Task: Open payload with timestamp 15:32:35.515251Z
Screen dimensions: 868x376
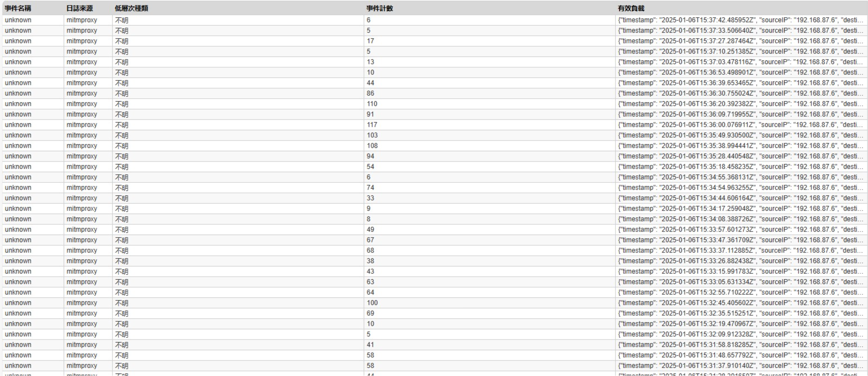Action: (x=740, y=313)
